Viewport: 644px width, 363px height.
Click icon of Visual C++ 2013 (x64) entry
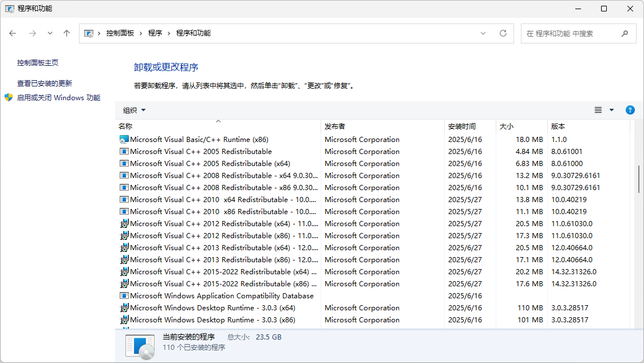point(124,247)
